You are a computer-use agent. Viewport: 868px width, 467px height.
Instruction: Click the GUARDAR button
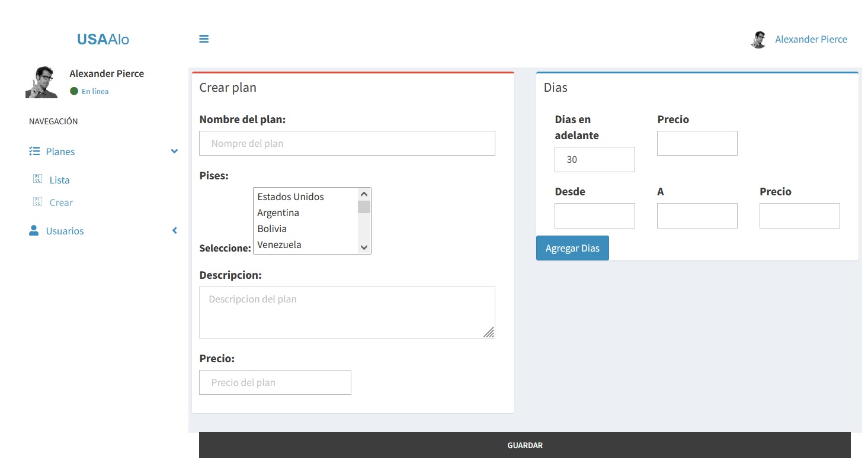pos(525,445)
